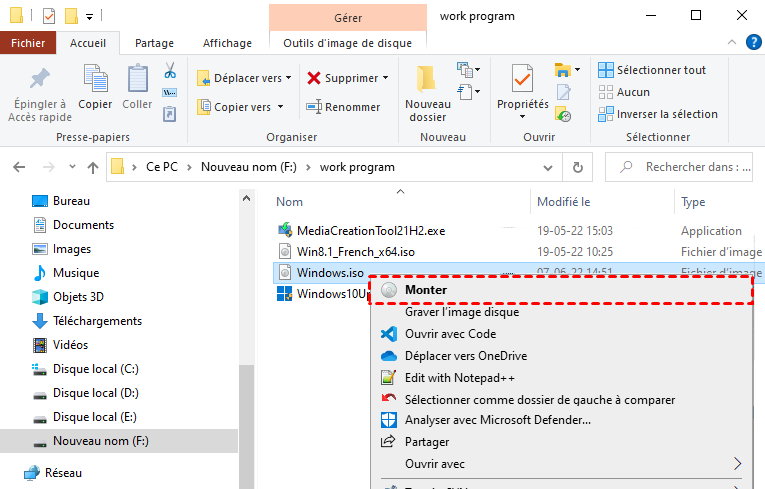Click the new item icon in Nouveau group
Image resolution: width=765 pixels, height=489 pixels.
468,70
